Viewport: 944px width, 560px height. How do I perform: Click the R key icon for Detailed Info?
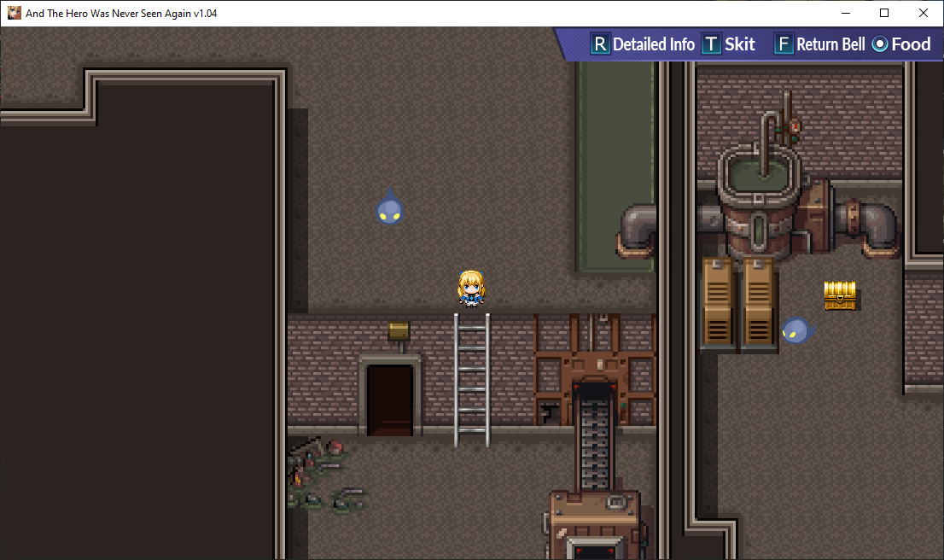pos(600,44)
